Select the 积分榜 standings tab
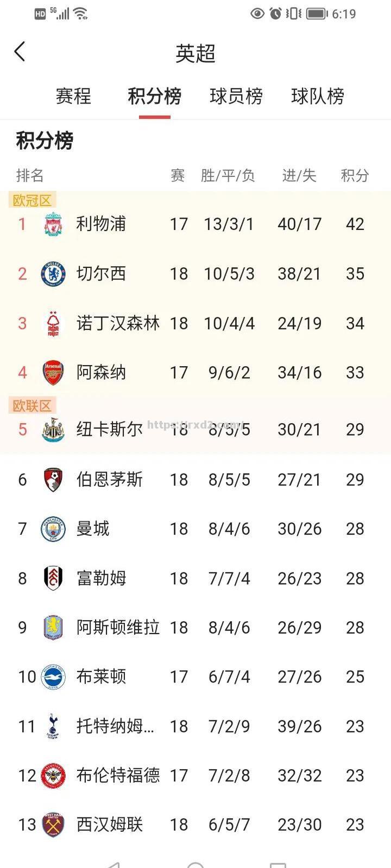391x868 pixels. (x=155, y=96)
